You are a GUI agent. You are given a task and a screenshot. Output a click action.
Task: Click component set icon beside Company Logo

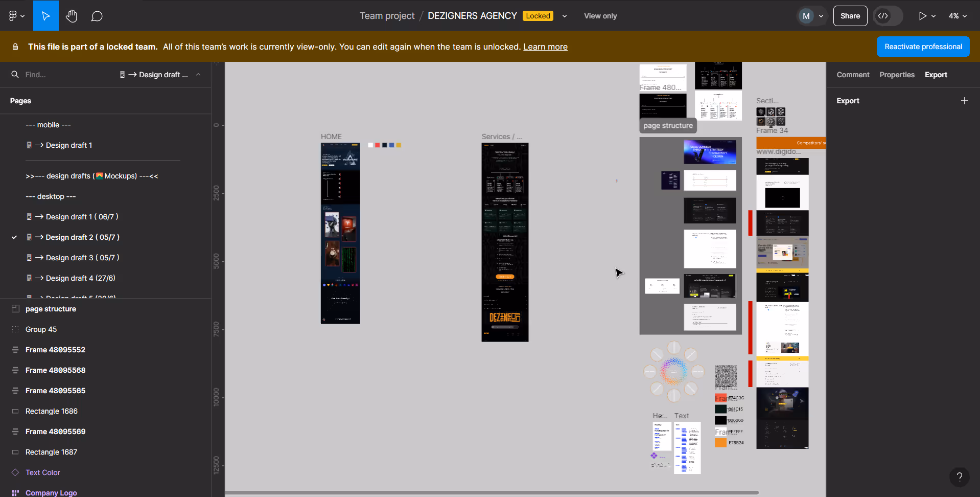pyautogui.click(x=15, y=493)
